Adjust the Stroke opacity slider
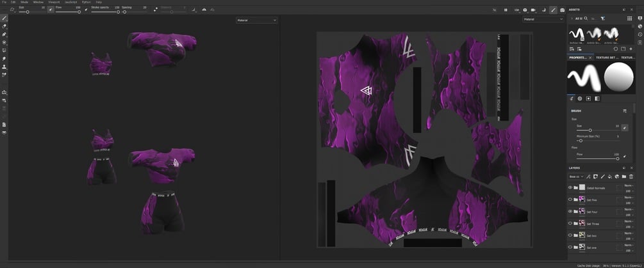Screen dimensions: 644x268 105,12
